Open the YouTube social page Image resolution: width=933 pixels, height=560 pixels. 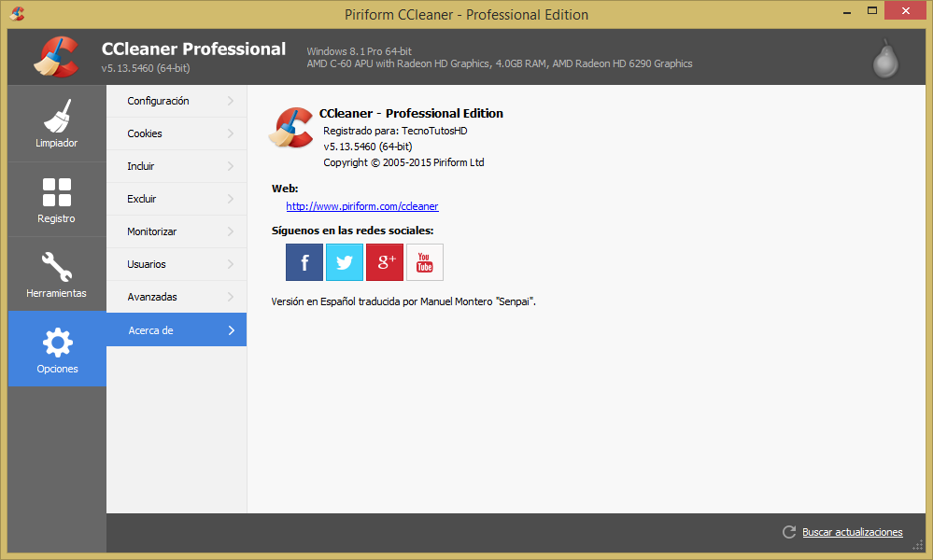click(x=425, y=262)
